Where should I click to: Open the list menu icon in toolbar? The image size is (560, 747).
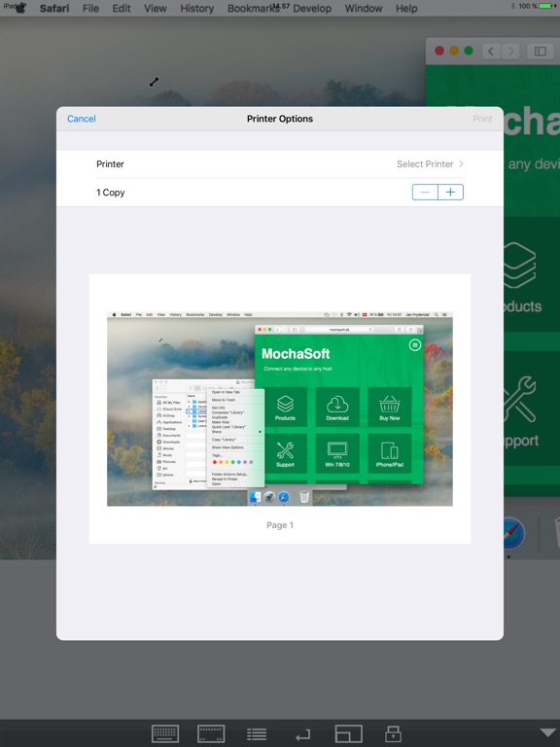point(257,734)
